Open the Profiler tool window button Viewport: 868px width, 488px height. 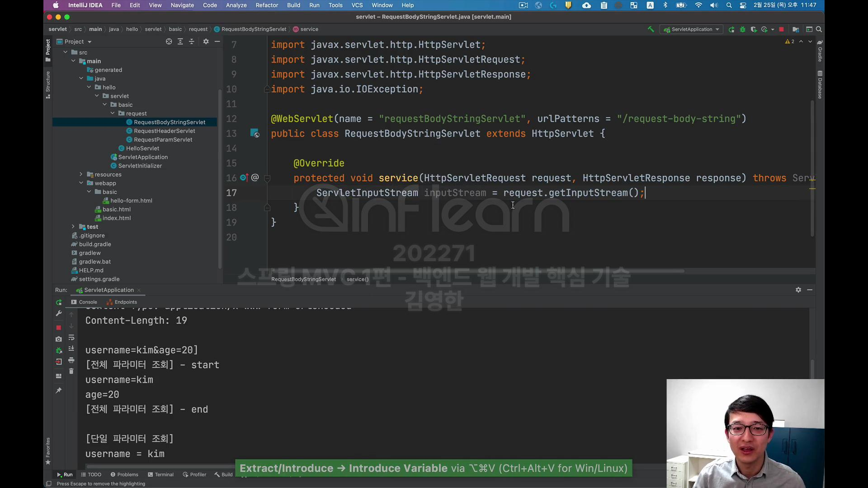(x=194, y=474)
